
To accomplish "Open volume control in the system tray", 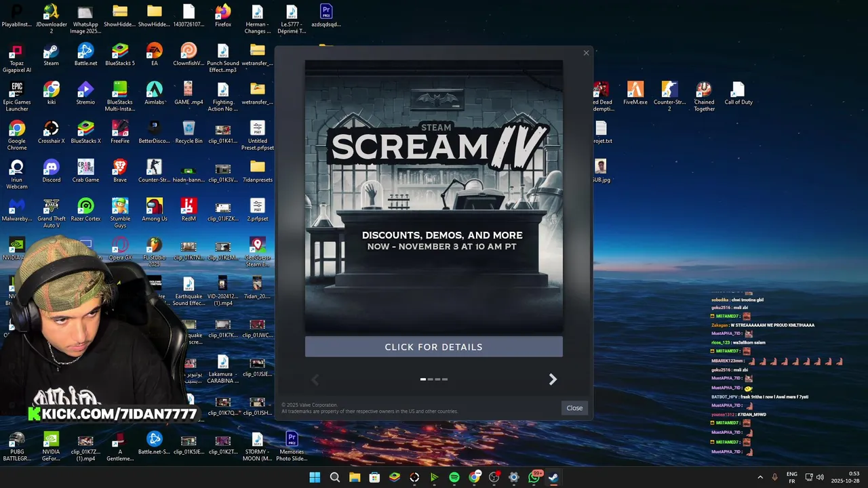I will point(820,477).
